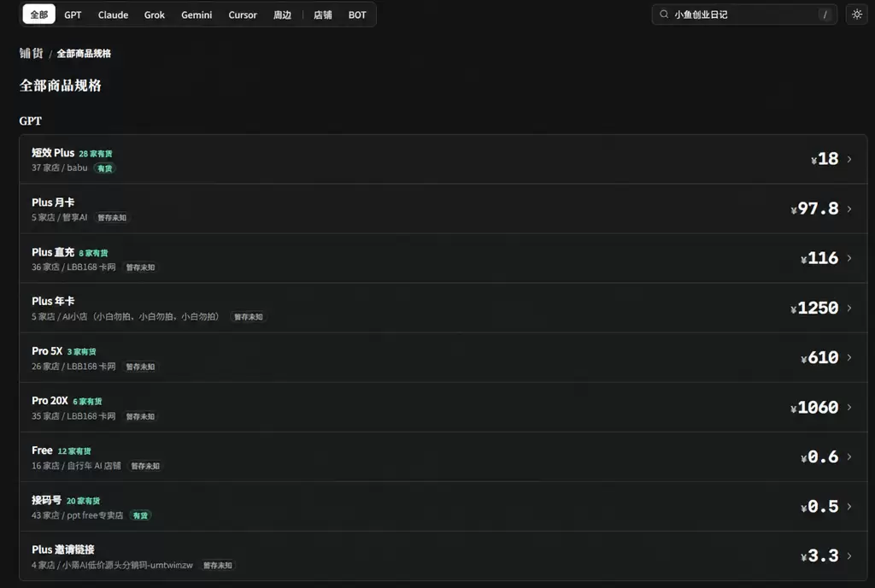This screenshot has width=875, height=588.
Task: Expand the Plus 直充 row chevron
Action: pos(849,258)
